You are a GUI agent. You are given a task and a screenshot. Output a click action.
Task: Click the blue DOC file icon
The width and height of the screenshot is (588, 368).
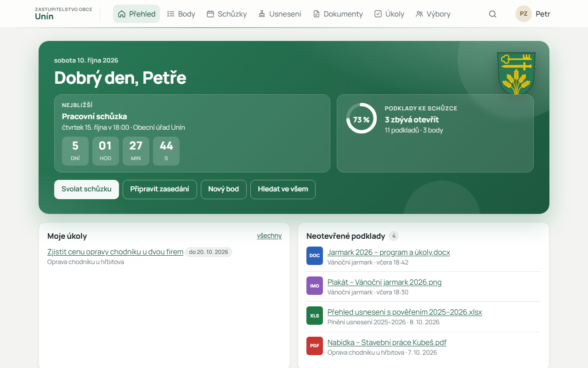(315, 256)
